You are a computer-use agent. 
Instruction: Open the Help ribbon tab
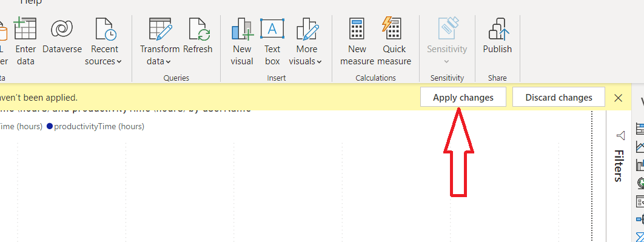(x=31, y=2)
